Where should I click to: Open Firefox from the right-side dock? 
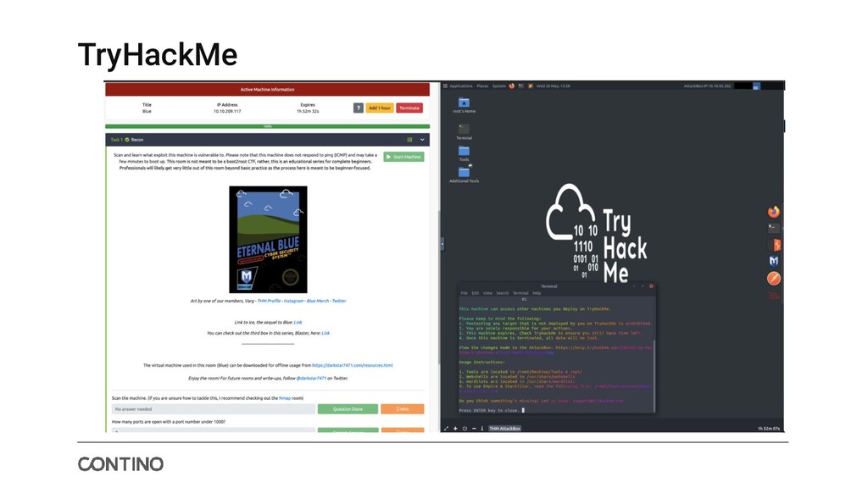pos(774,212)
